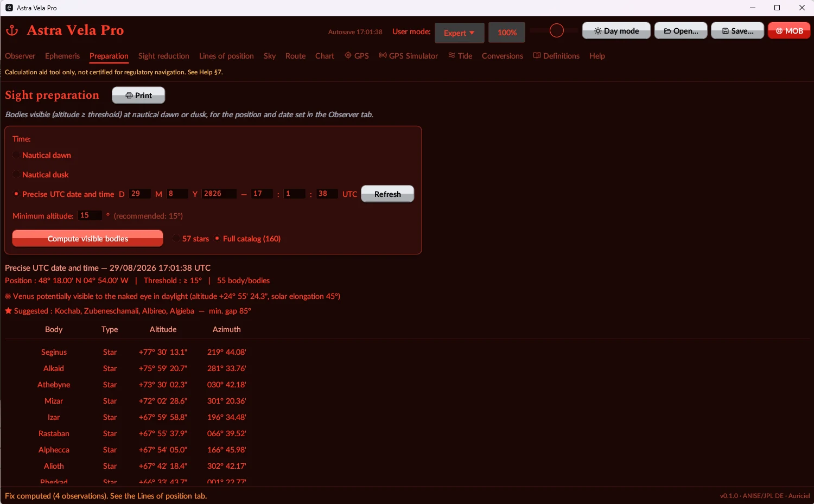The height and width of the screenshot is (504, 814).
Task: Click the Azimuth column header
Action: (227, 329)
